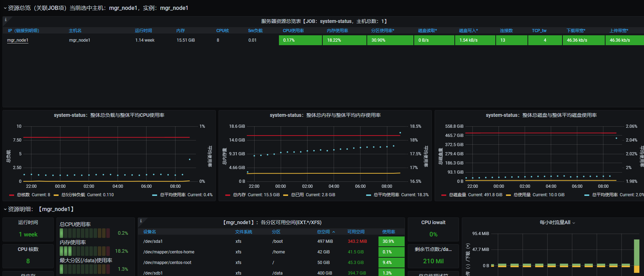Sort overview table by 连接数 column
Screen dimensions: 644x276
coord(506,31)
